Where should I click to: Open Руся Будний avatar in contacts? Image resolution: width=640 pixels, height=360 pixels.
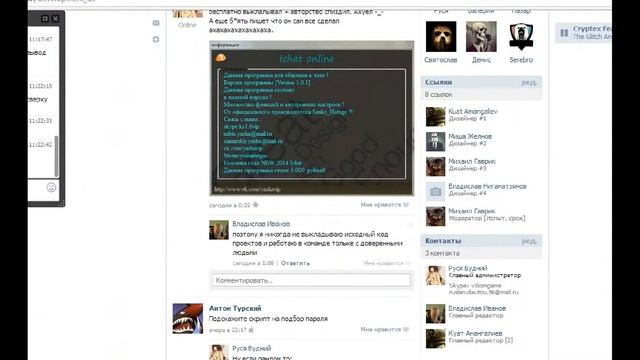pyautogui.click(x=436, y=276)
